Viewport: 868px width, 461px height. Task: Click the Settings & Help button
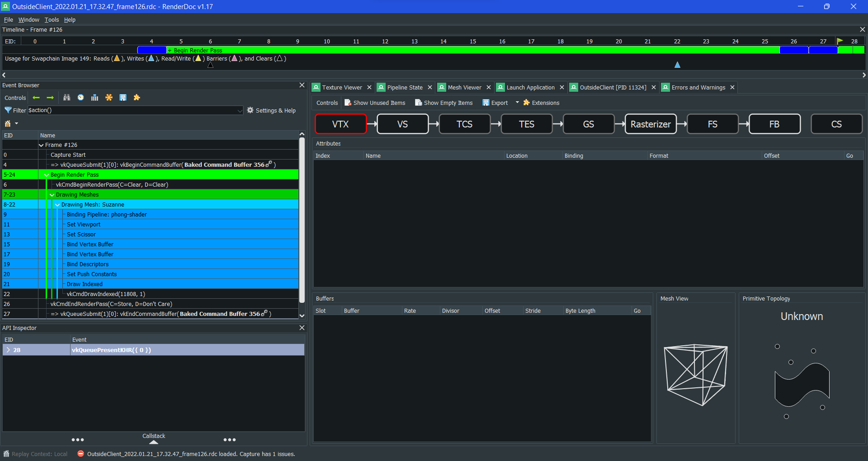point(271,110)
